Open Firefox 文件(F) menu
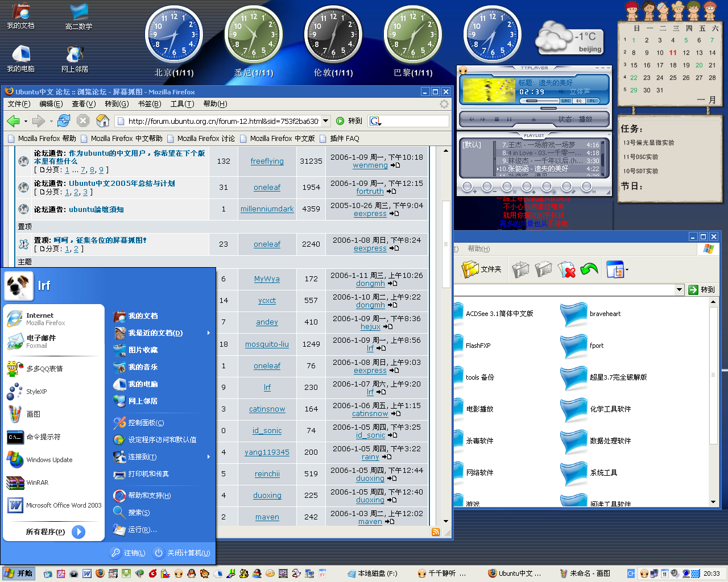Image resolution: width=728 pixels, height=582 pixels. coord(19,104)
